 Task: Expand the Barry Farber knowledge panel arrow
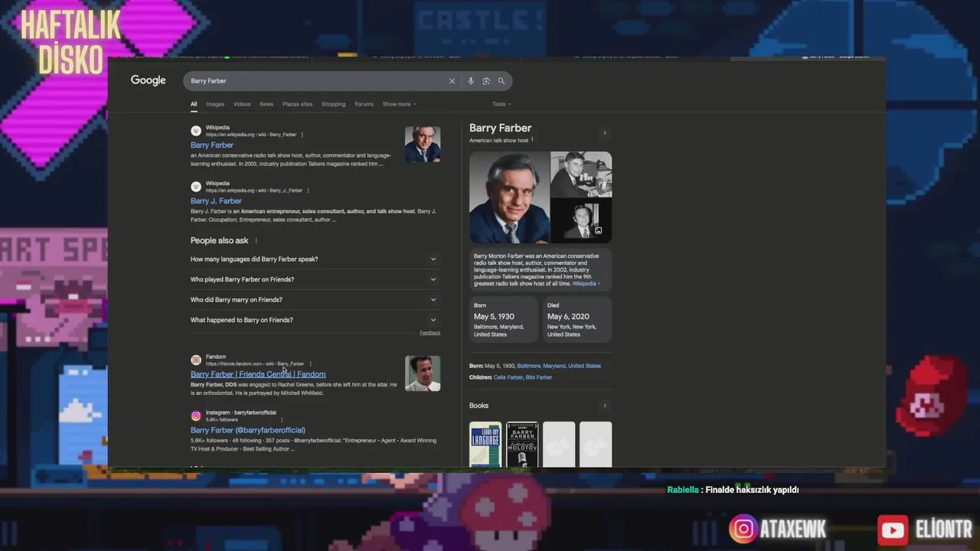(604, 133)
